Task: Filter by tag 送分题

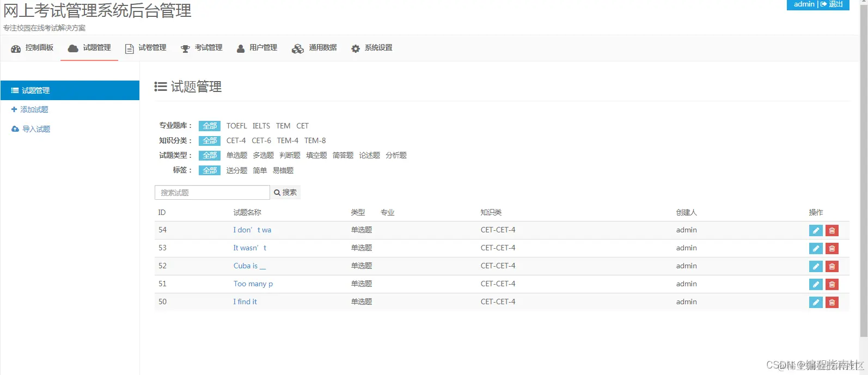Action: pyautogui.click(x=237, y=170)
